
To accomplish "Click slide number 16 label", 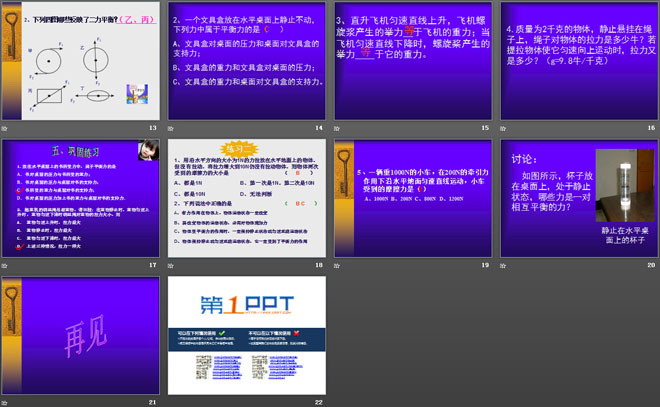I will click(651, 128).
